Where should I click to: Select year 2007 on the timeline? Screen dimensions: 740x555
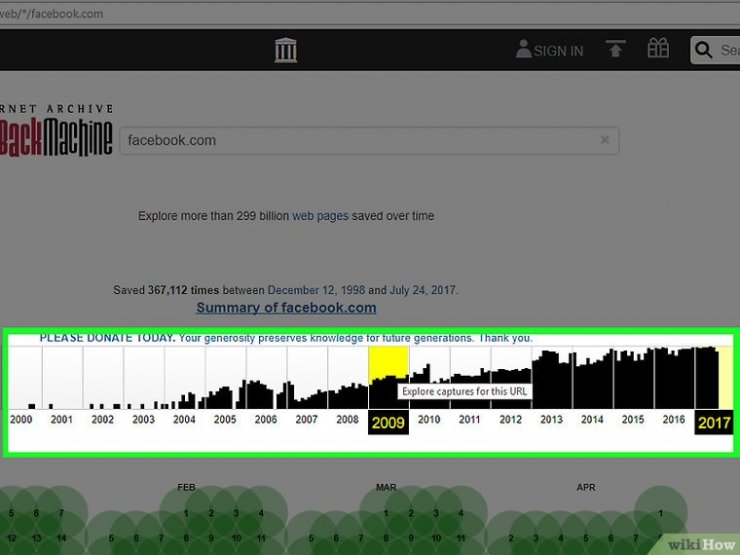point(307,420)
